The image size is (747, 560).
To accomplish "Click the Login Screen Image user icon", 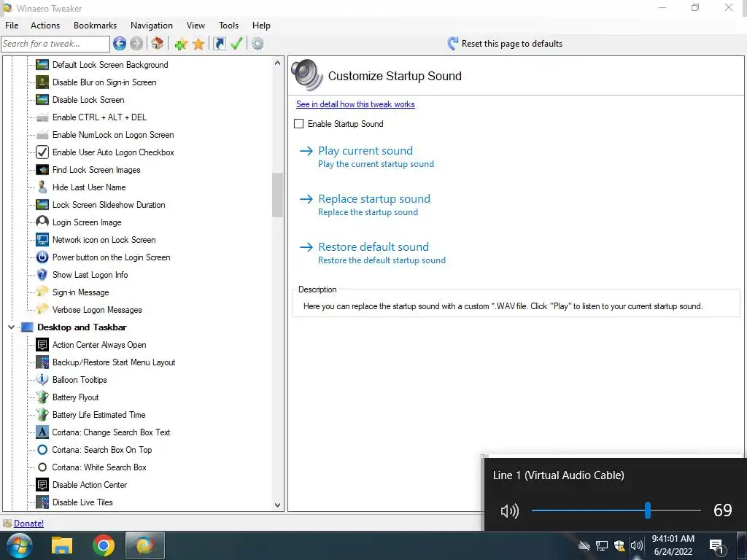I will click(42, 222).
